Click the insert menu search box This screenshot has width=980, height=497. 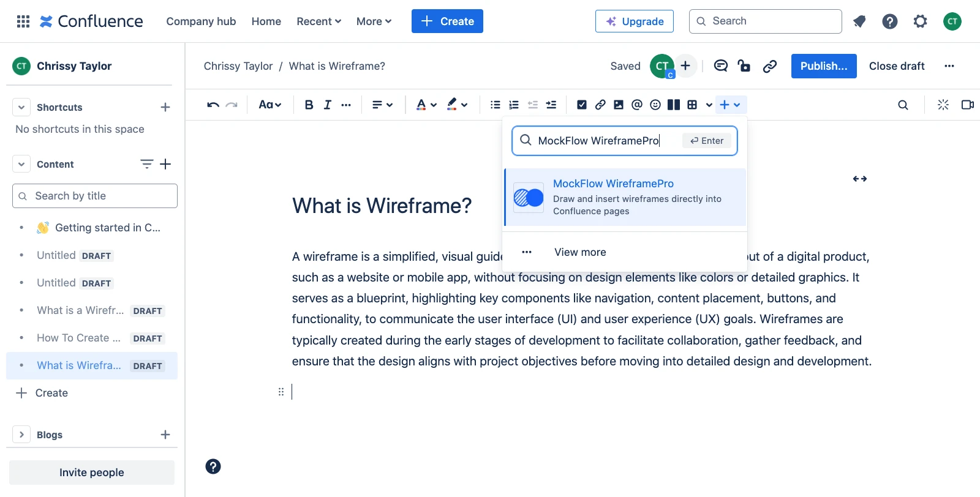click(x=625, y=141)
